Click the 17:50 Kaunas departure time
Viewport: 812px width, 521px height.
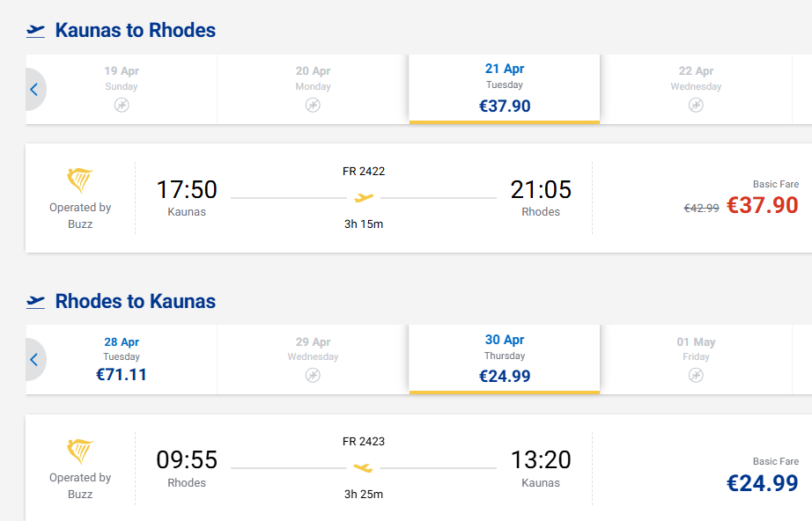click(x=187, y=190)
